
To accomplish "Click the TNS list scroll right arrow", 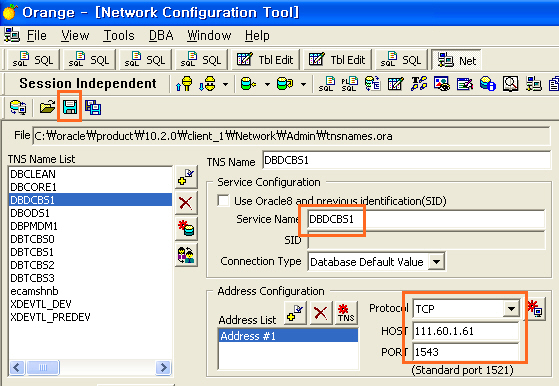I will (164, 367).
